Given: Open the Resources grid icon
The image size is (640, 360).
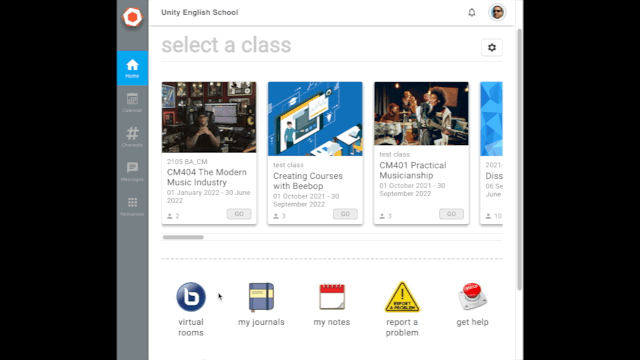Looking at the screenshot, I should 132,206.
